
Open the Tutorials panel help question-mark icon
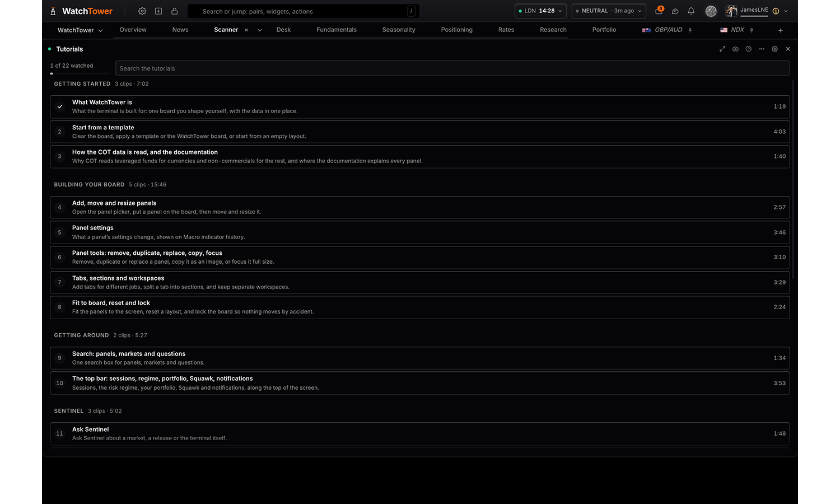click(749, 49)
